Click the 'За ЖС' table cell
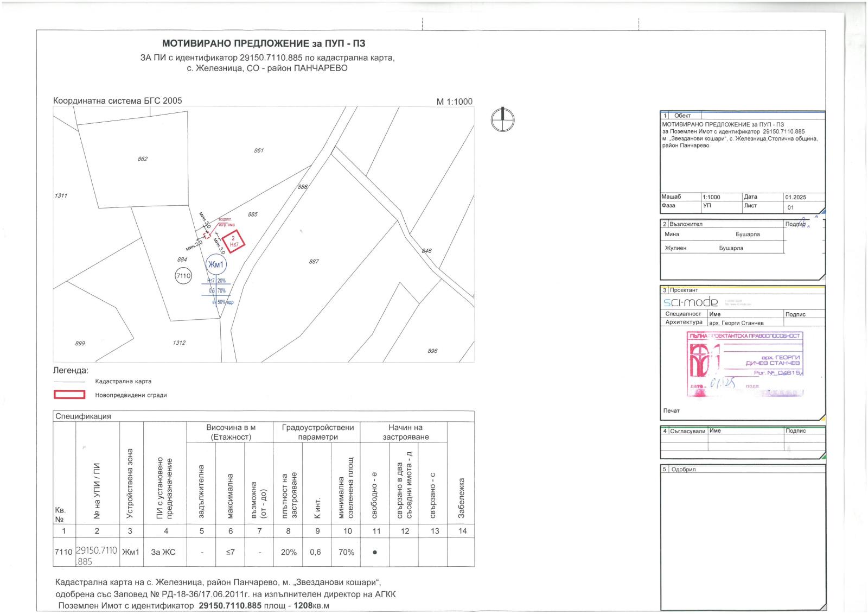The height and width of the screenshot is (614, 868). 163,552
